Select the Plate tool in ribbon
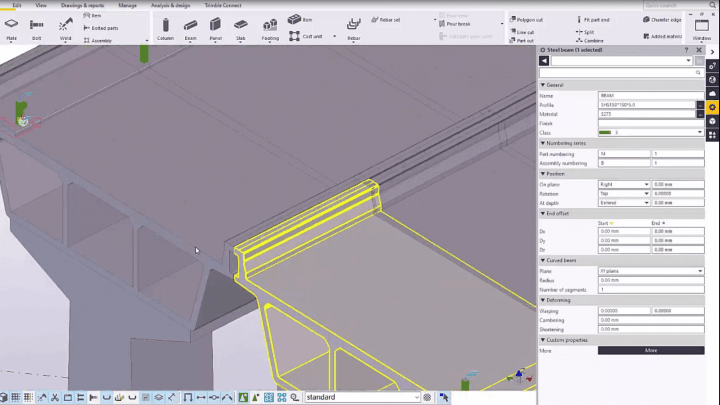720x405 pixels. tap(11, 29)
